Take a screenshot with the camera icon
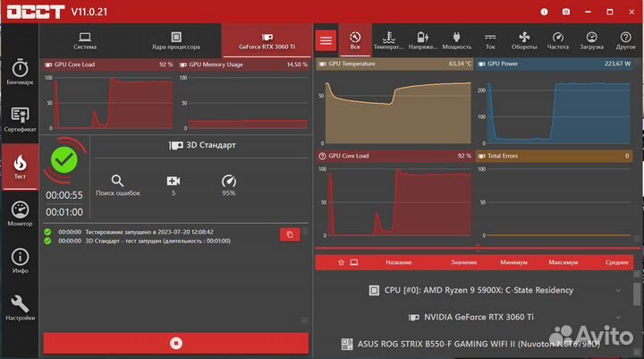Image resolution: width=644 pixels, height=359 pixels. click(x=566, y=12)
